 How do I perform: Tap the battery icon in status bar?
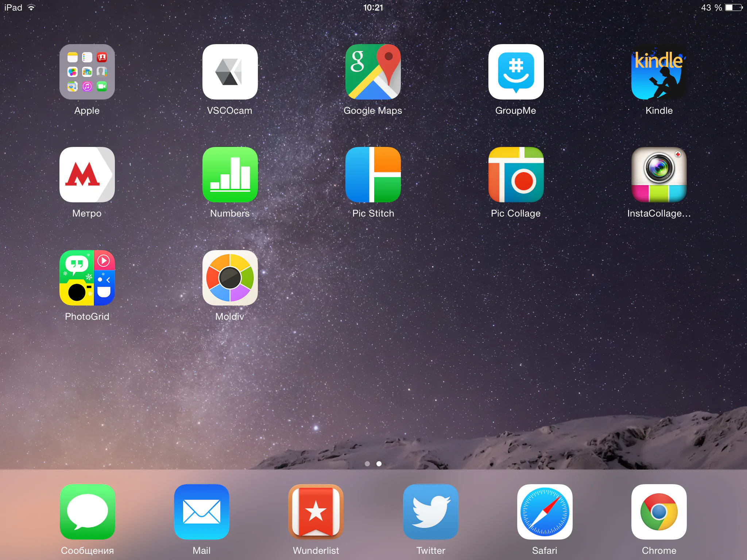(x=734, y=8)
